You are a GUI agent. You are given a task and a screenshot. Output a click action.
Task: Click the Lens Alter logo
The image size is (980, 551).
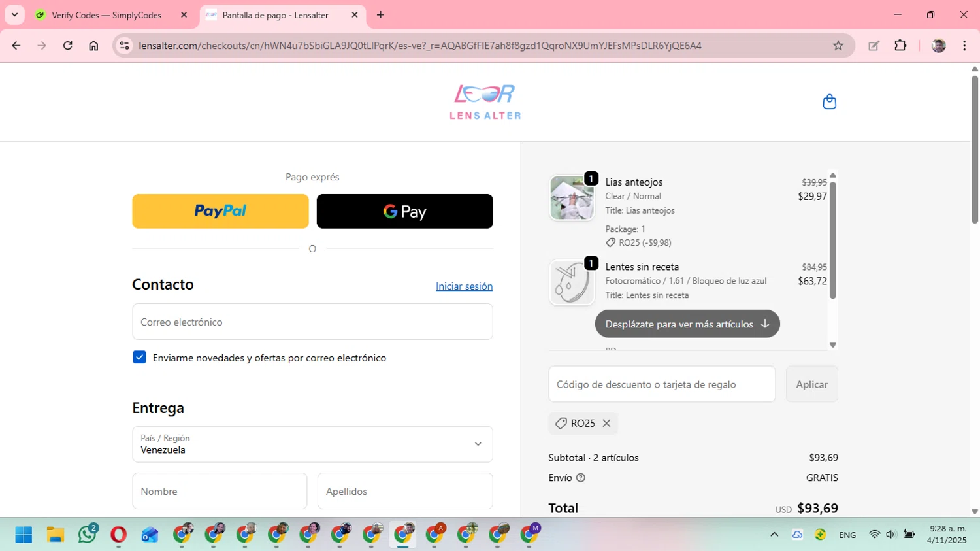[485, 102]
